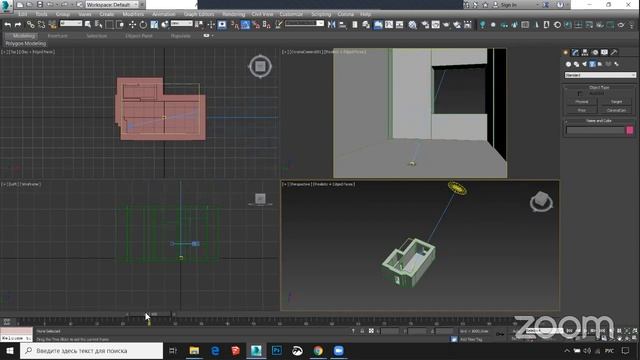Open the Modifiers menu
Image resolution: width=640 pixels, height=360 pixels.
[133, 14]
